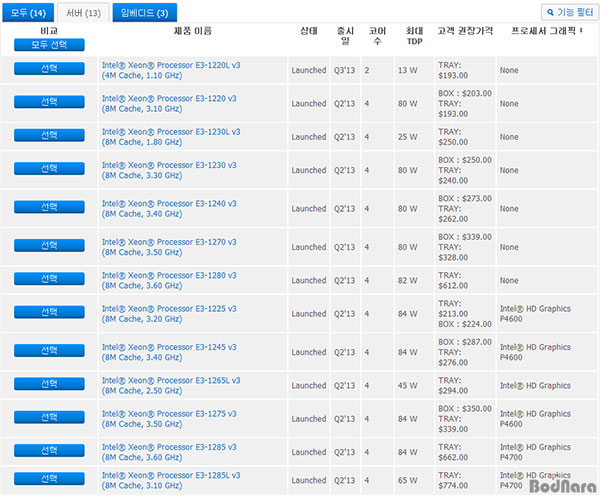Screen dimensions: 600x496
Task: Click the 모두 선택 button
Action: click(49, 45)
